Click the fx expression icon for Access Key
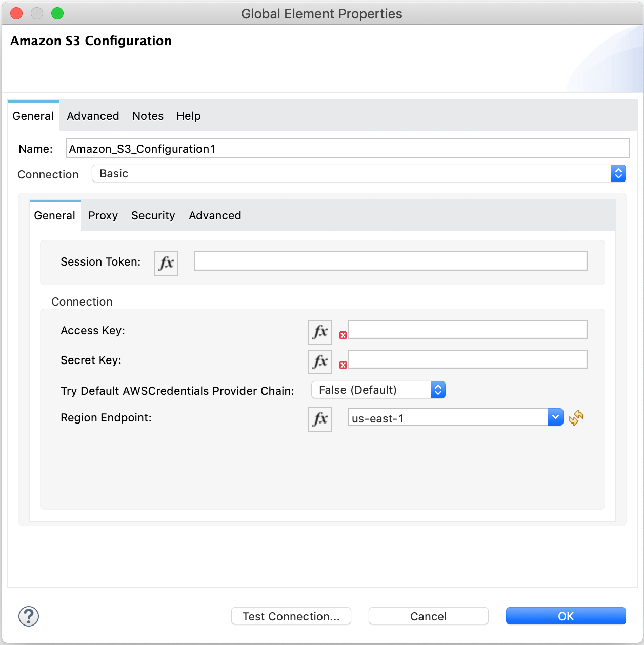This screenshot has width=644, height=645. (319, 332)
